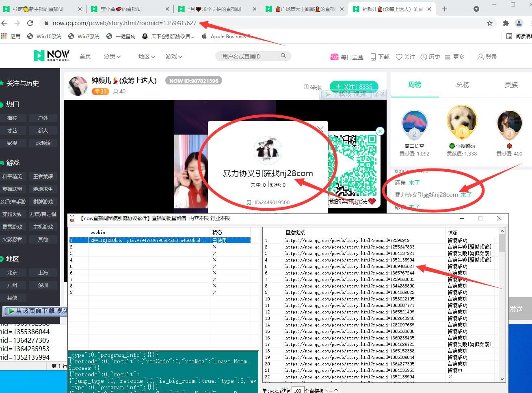Click the 登录 login button
Image resolution: width=532 pixels, height=393 pixels.
pyautogui.click(x=487, y=57)
